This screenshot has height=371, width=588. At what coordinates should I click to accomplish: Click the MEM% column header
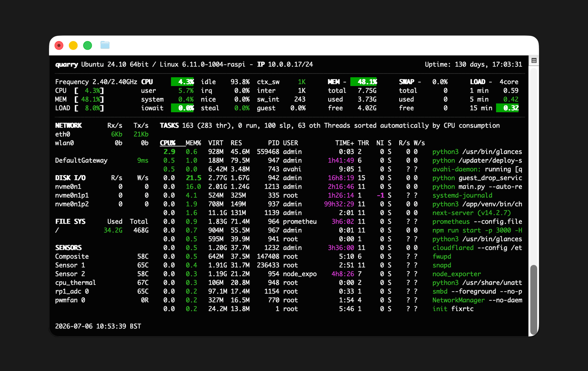(193, 143)
